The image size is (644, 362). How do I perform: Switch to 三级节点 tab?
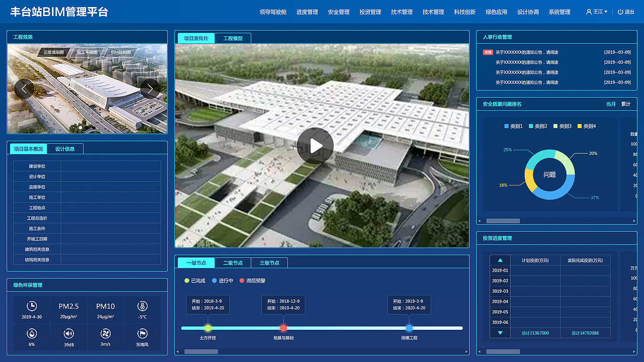coord(270,262)
